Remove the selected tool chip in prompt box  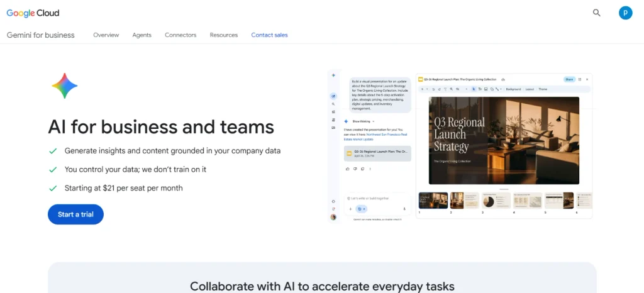click(x=364, y=209)
